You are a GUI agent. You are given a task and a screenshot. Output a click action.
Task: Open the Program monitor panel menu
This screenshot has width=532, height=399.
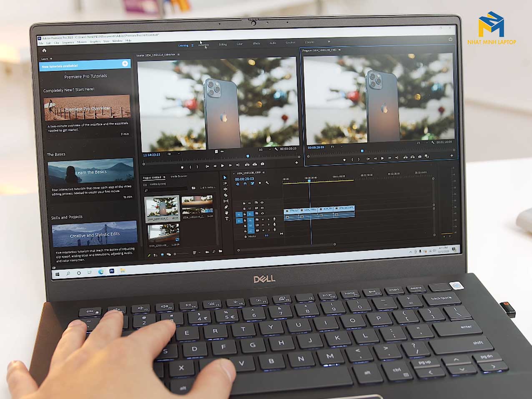[339, 50]
